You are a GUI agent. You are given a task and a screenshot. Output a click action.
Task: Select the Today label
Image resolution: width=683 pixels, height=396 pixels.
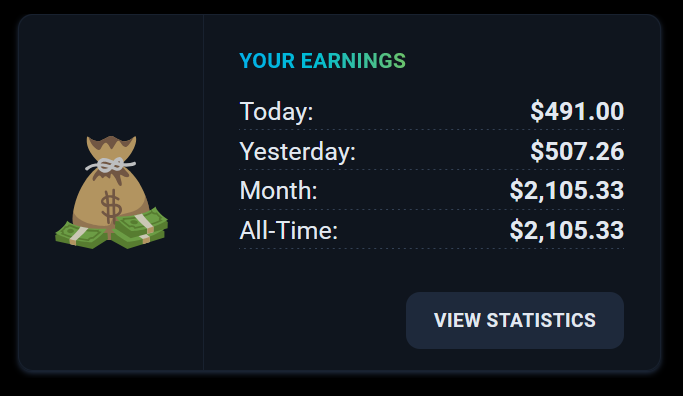click(276, 112)
